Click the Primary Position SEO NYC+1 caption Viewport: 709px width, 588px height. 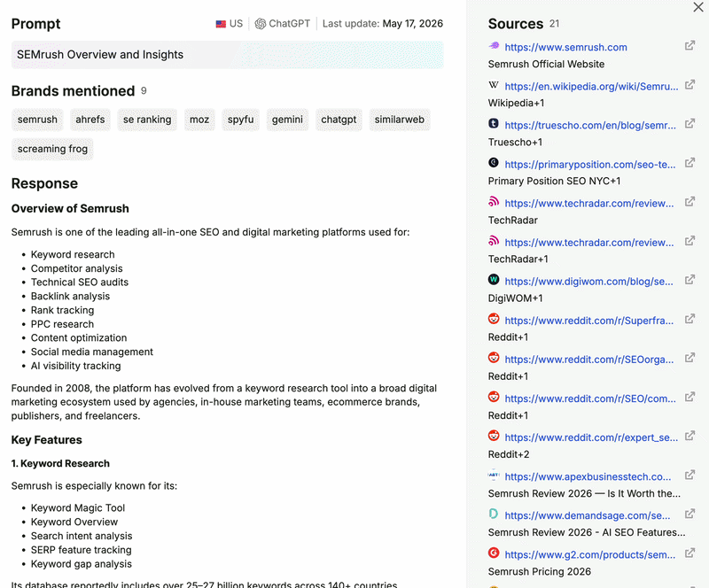[x=555, y=182]
